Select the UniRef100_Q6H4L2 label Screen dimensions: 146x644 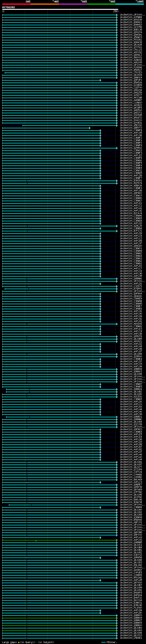(131, 55)
